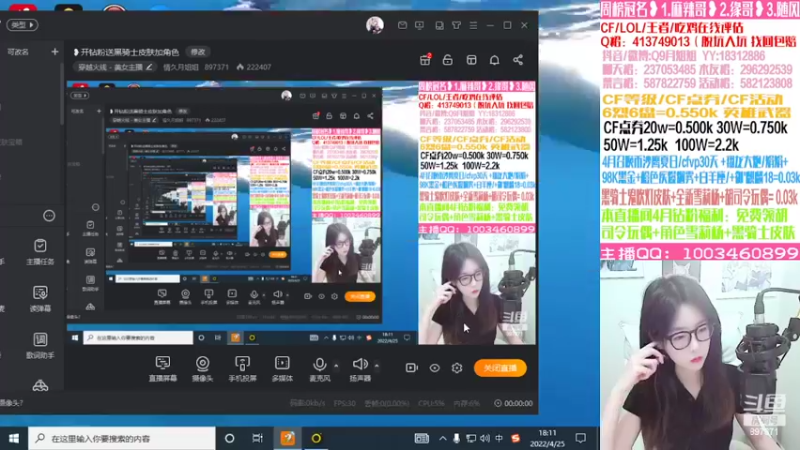
Task: Click the Cortana circle on taskbar
Action: pyautogui.click(x=230, y=438)
